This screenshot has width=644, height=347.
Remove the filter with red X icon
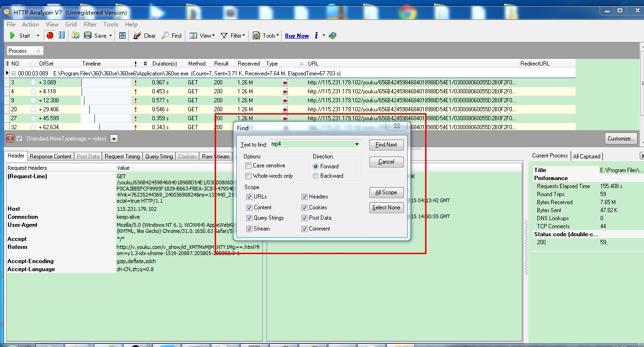pyautogui.click(x=9, y=139)
